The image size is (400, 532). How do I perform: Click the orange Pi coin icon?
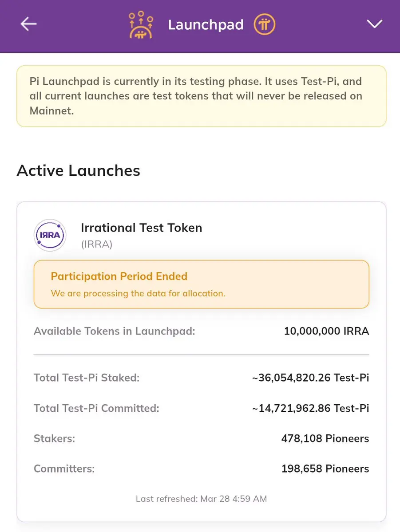coord(265,24)
